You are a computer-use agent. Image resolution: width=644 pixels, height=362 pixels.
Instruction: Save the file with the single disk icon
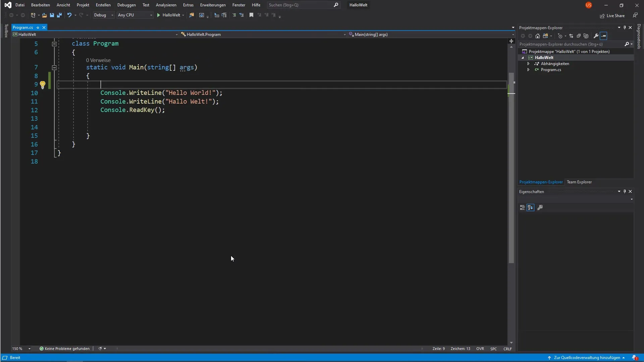52,15
